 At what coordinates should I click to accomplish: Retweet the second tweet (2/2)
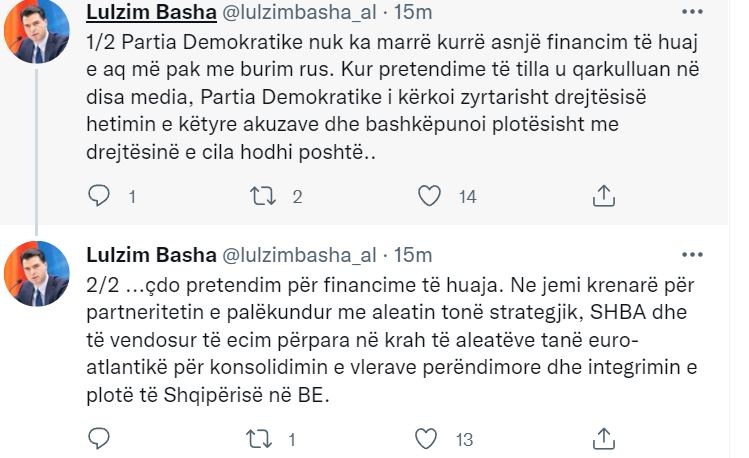pyautogui.click(x=262, y=438)
